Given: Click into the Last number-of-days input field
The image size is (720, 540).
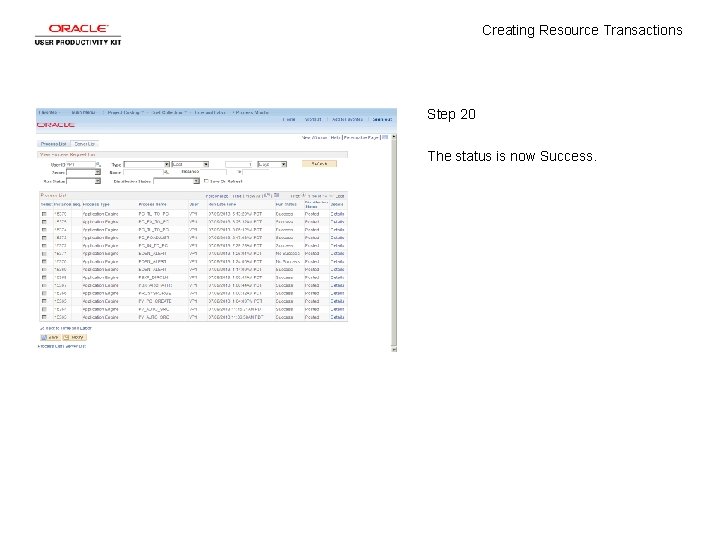Looking at the screenshot, I should [x=239, y=164].
